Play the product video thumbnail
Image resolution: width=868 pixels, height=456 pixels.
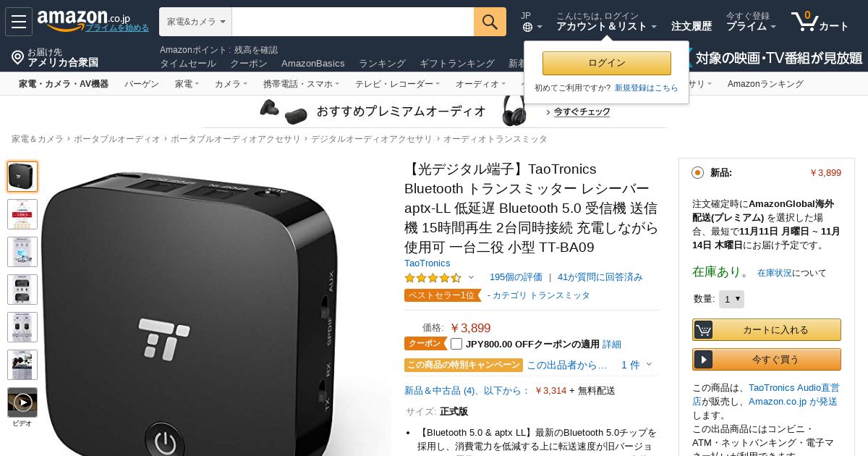tap(22, 402)
